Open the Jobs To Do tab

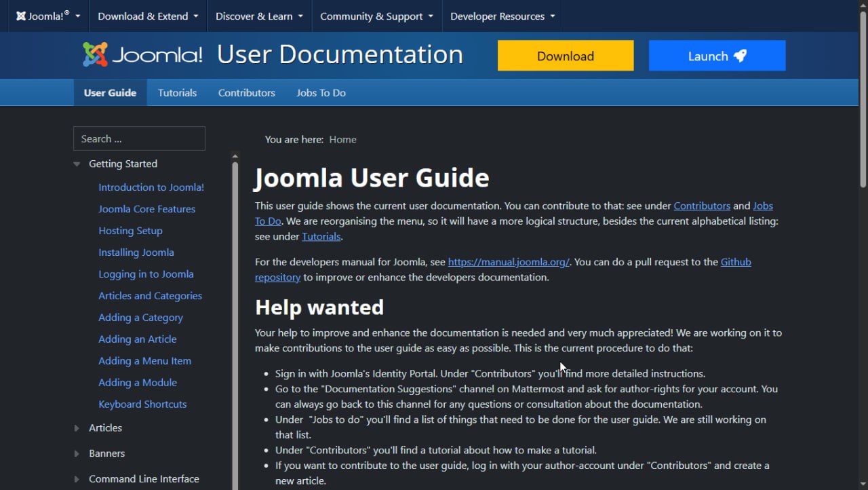(321, 92)
